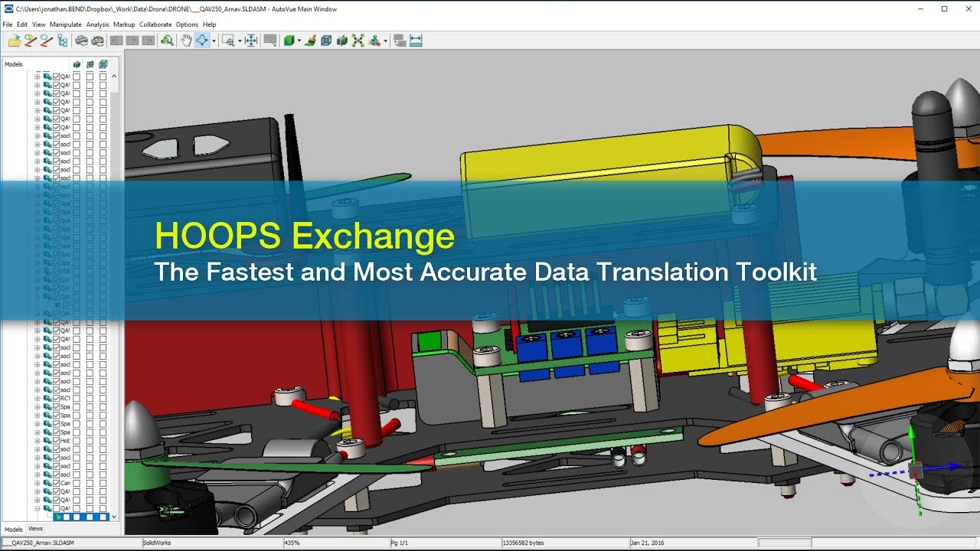
Task: Expand the RC1 tree node
Action: click(37, 399)
